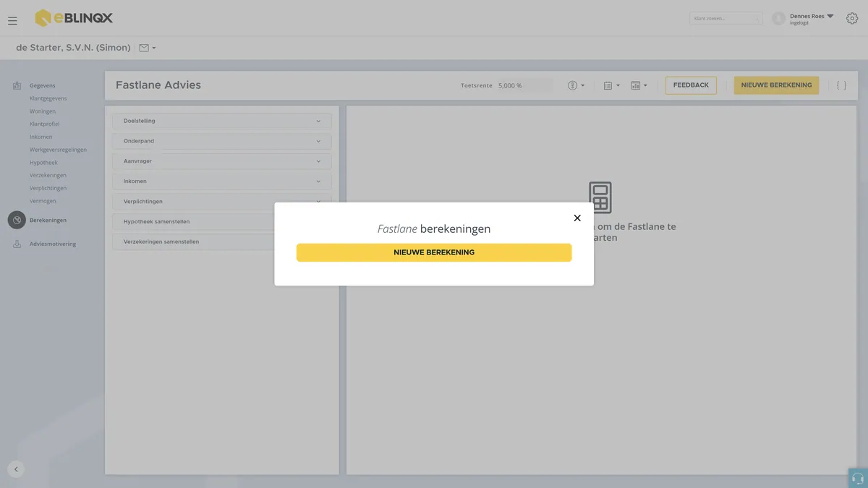Expand the Inkomen accordion section

(x=222, y=181)
